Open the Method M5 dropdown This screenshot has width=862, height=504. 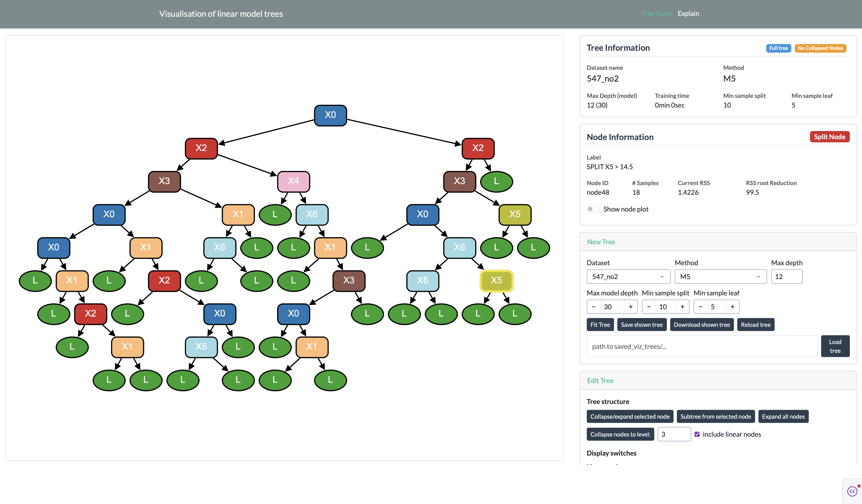click(720, 277)
